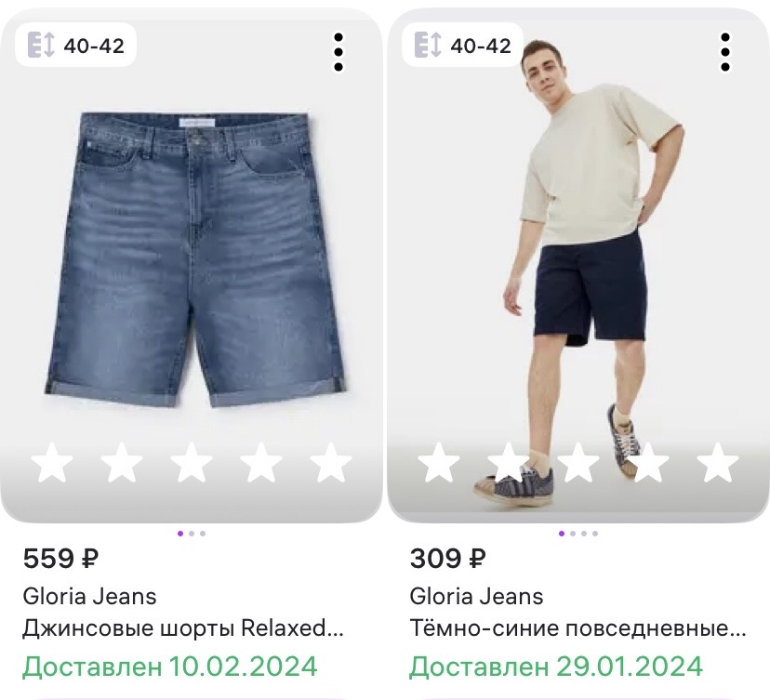
Task: Open three-dot menu on dark blue shorts card
Action: point(724,52)
